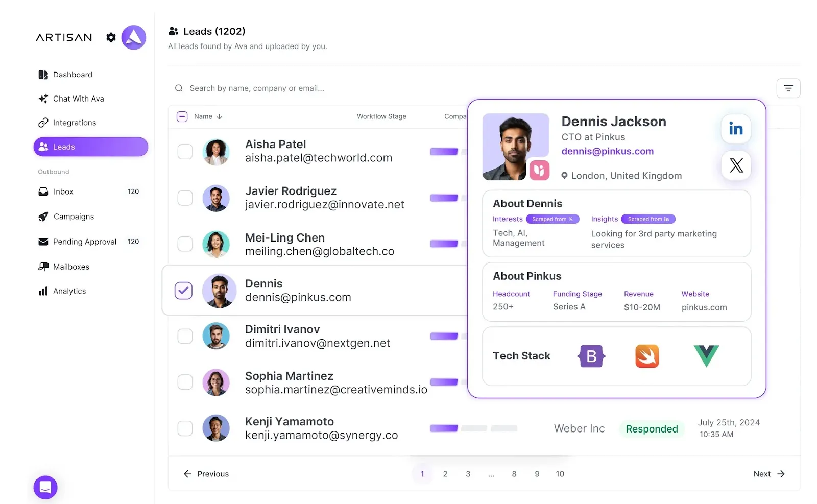The image size is (817, 504).
Task: Click the Swift tech stack icon
Action: click(647, 356)
